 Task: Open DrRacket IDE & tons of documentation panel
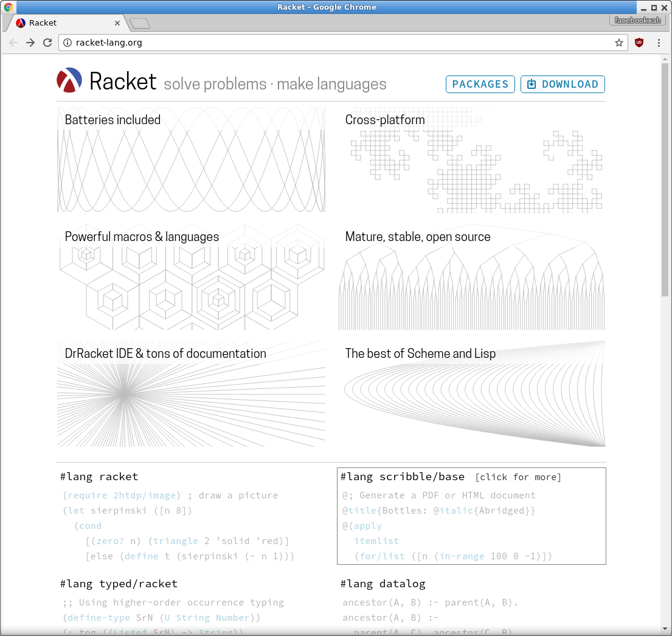[x=191, y=394]
